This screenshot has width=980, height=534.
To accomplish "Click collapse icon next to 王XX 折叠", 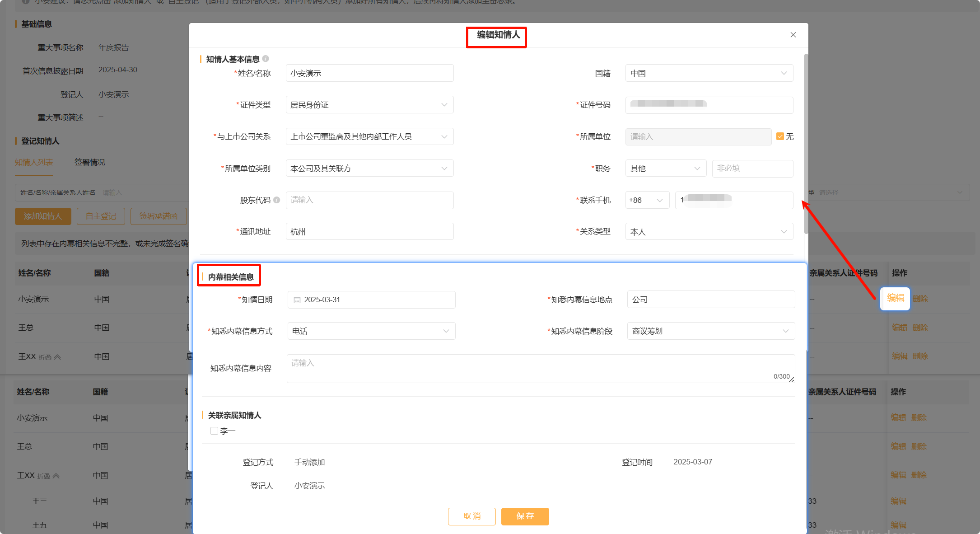I will pos(57,357).
